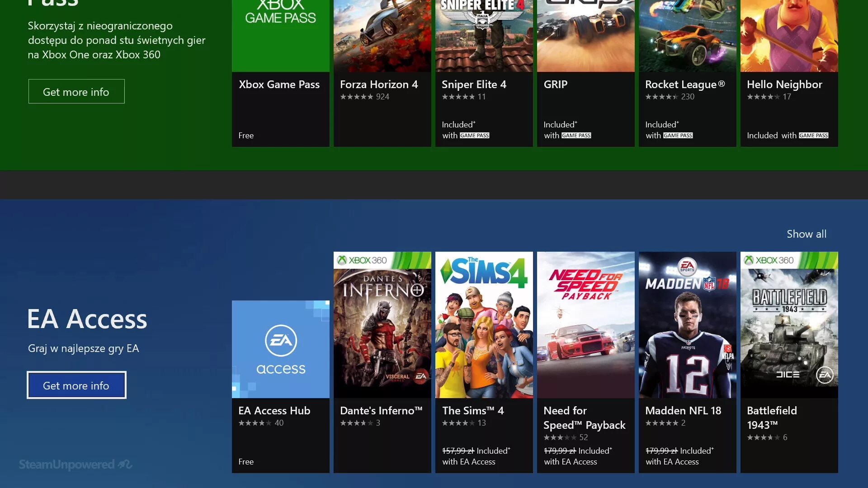Click Battlefield 1943 star rating 6
The width and height of the screenshot is (868, 488).
[x=767, y=437]
